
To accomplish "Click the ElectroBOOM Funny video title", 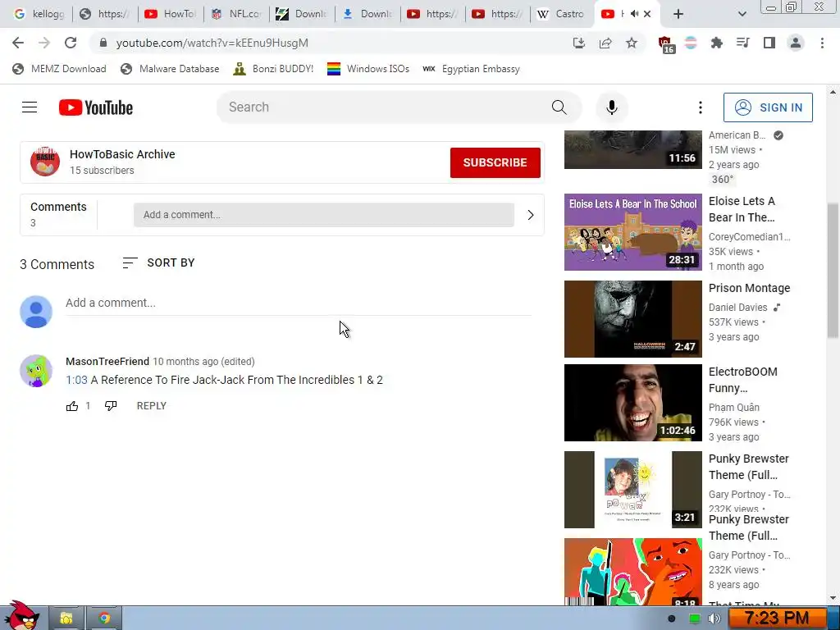I will click(742, 380).
